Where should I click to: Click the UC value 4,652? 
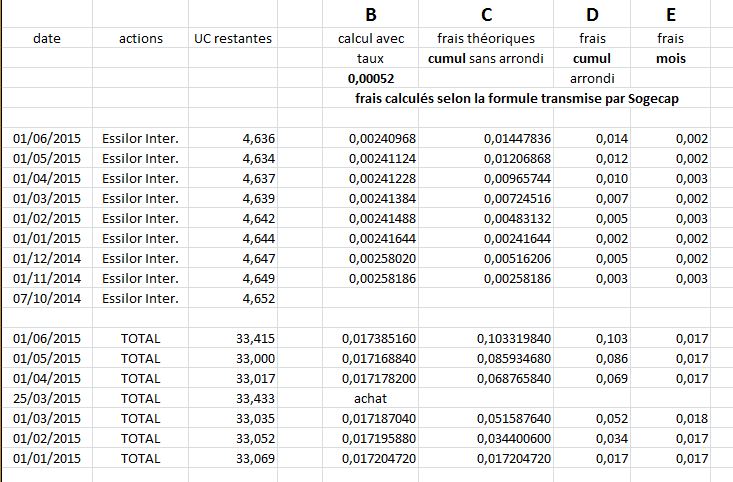(x=259, y=298)
